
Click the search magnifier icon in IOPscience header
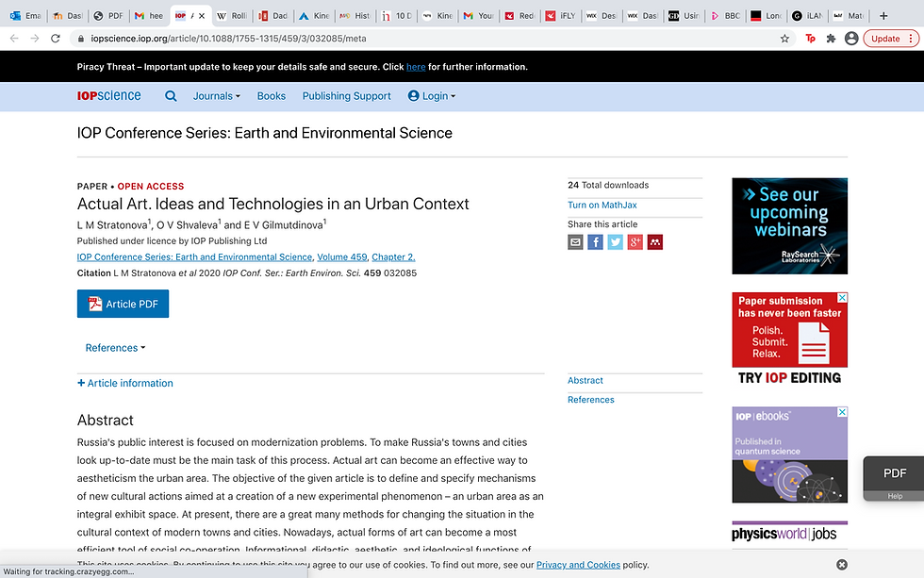click(x=171, y=96)
